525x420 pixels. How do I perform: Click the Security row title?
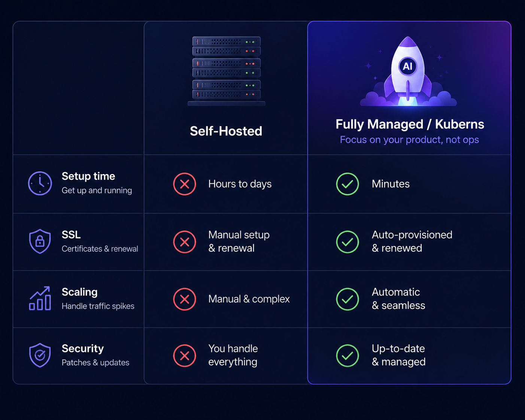tap(82, 349)
